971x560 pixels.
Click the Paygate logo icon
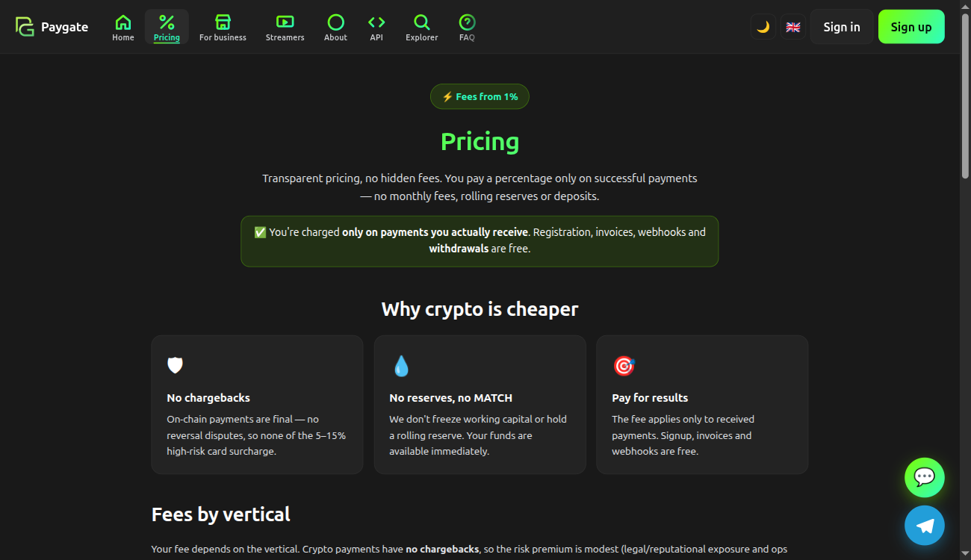tap(25, 27)
